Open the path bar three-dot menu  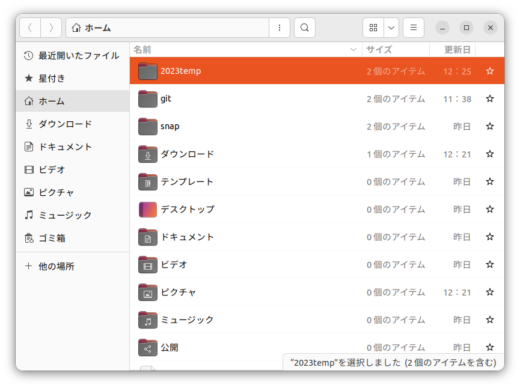[x=279, y=28]
